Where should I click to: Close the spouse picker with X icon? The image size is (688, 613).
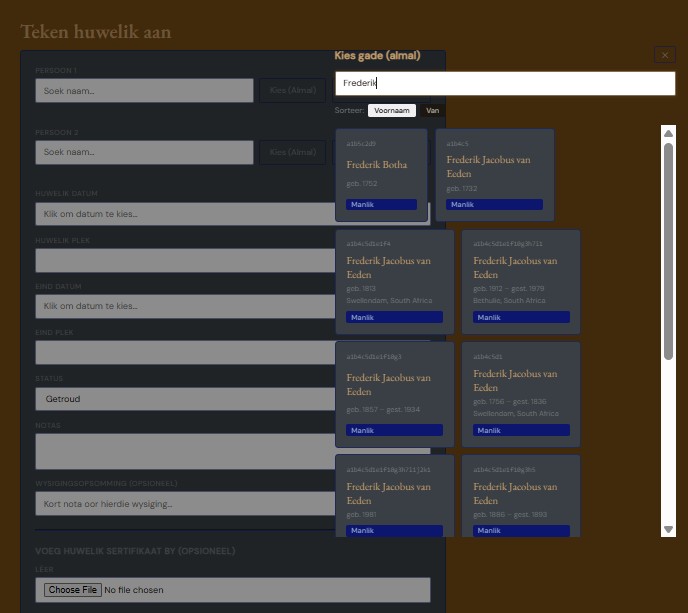pos(665,55)
